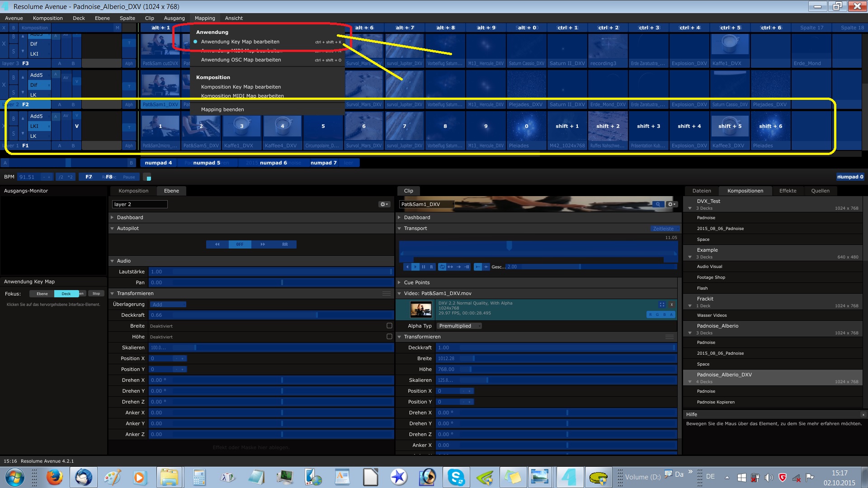The width and height of the screenshot is (868, 488).
Task: Pause the clip transport
Action: (424, 267)
